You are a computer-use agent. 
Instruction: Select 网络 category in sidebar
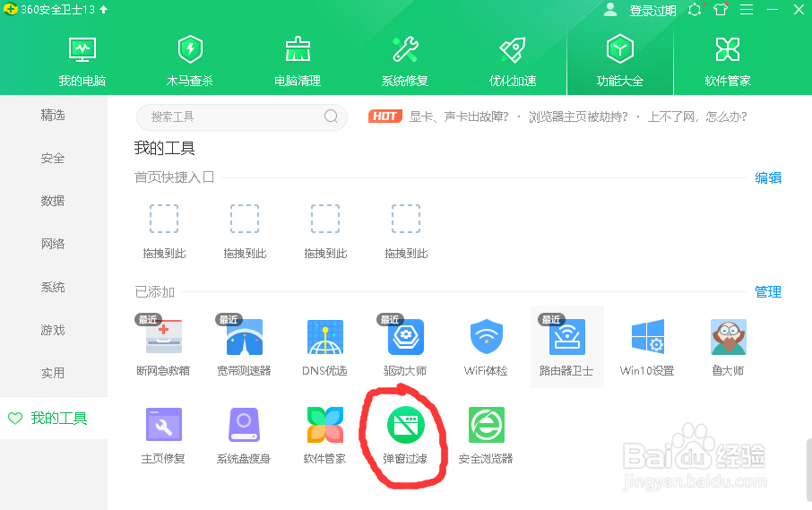pyautogui.click(x=54, y=244)
